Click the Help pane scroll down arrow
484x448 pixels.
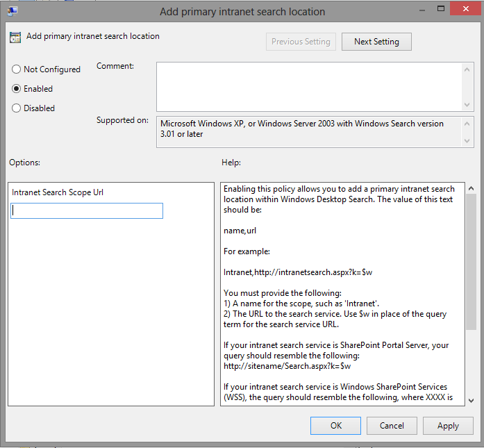(471, 401)
